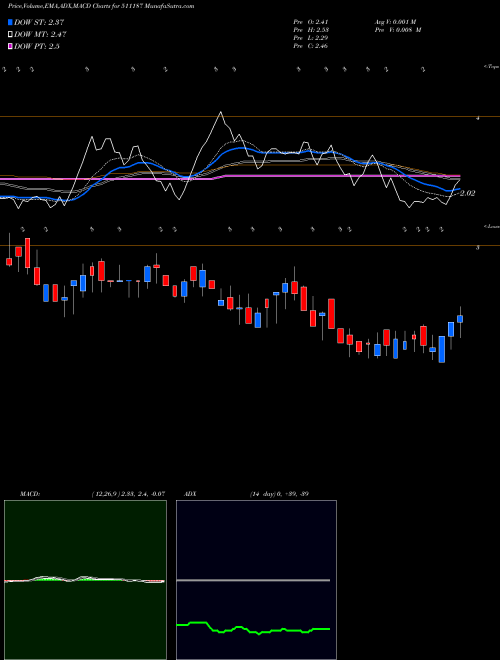Click the MACD parameters '(12,26,9) 2.33, 2.4, -0.07'
This screenshot has height=660, width=500.
coord(128,493)
